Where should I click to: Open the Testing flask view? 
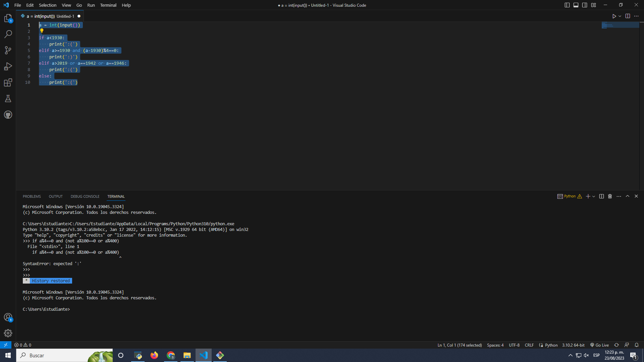pos(8,99)
